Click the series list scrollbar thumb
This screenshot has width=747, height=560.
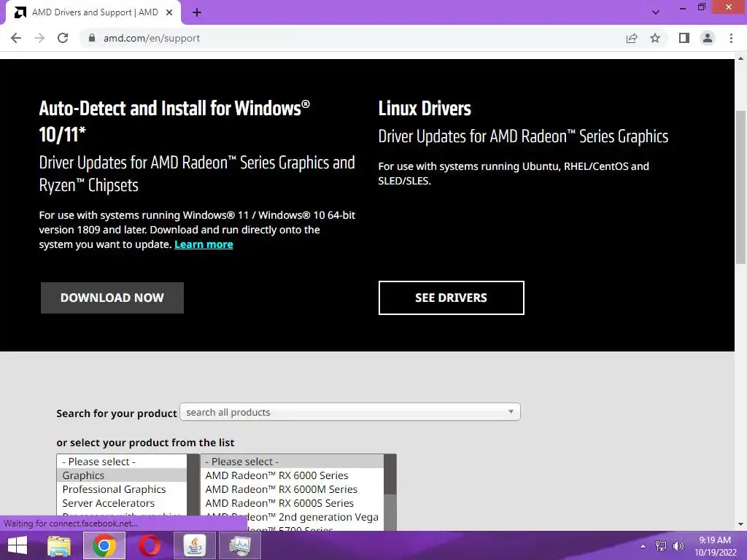coord(390,474)
